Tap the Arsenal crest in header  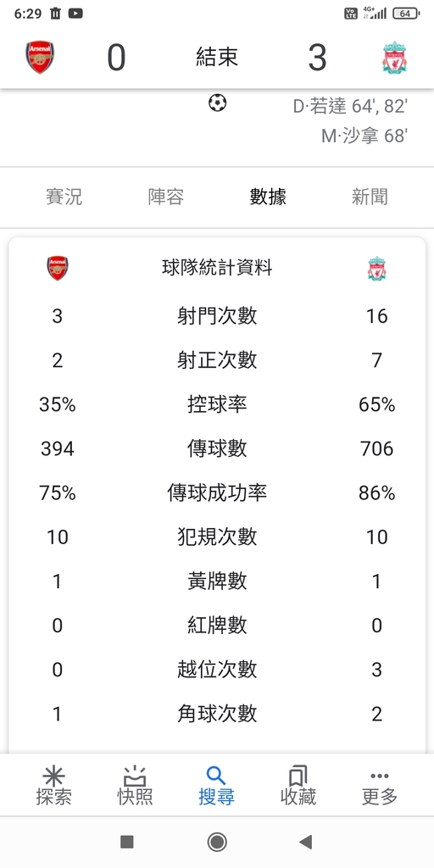point(40,58)
